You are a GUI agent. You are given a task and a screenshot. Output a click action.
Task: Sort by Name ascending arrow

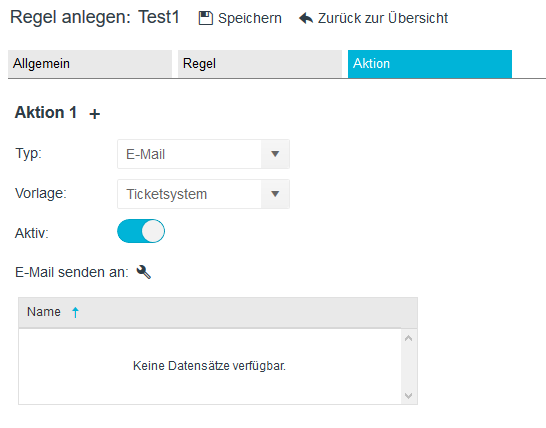point(75,312)
